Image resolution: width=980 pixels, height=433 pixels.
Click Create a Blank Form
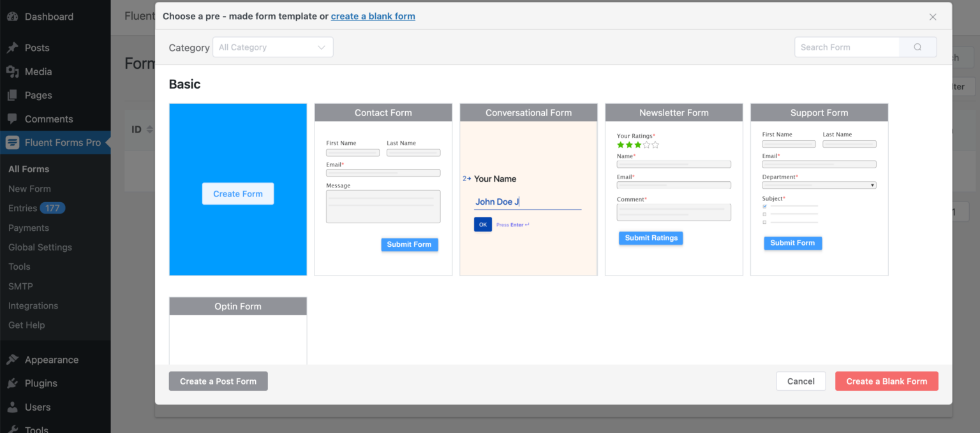tap(886, 381)
